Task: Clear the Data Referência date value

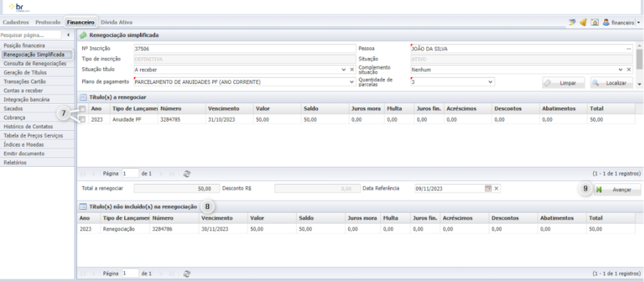Action: [496, 189]
